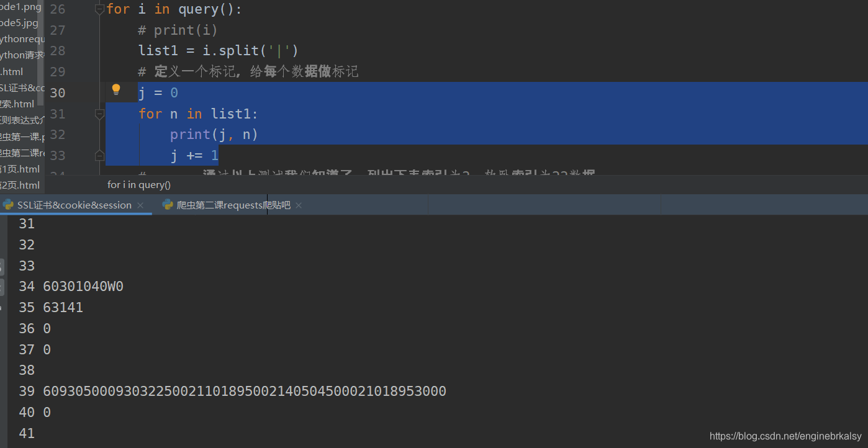Click output line '33' in the console
The image size is (868, 448).
(27, 266)
